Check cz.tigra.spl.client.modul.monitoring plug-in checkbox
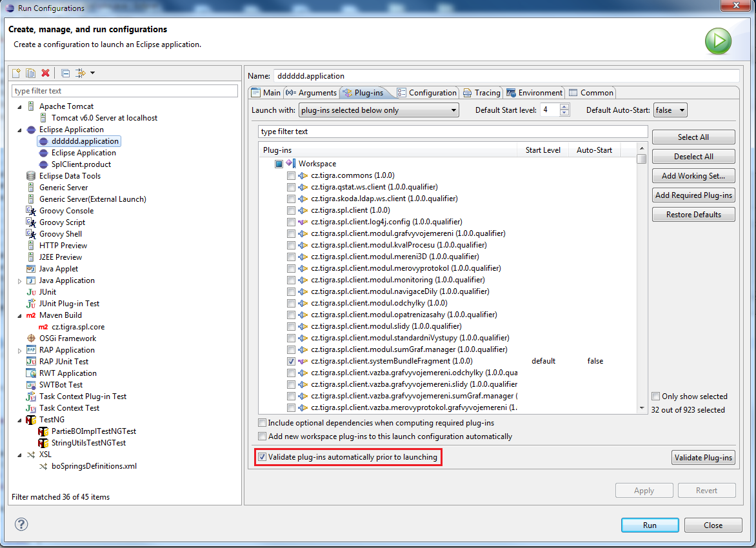The image size is (756, 548). [291, 280]
